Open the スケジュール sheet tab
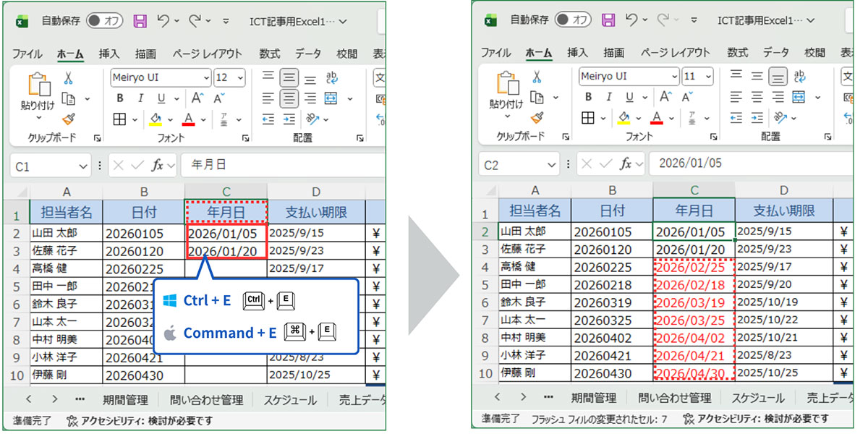 tap(290, 399)
